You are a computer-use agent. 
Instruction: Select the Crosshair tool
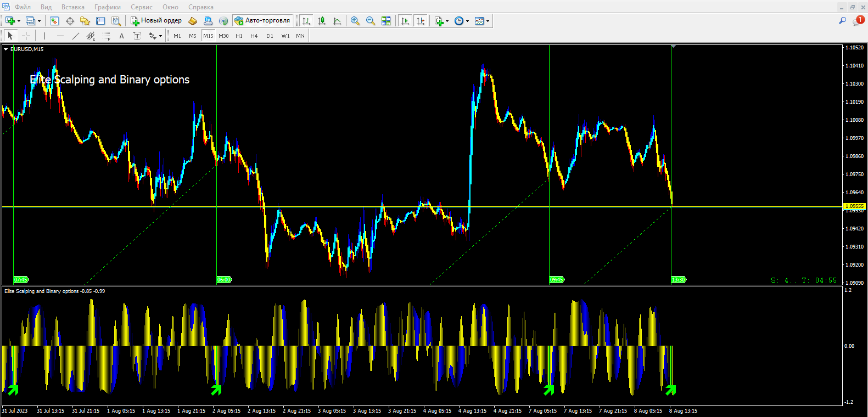(x=26, y=36)
